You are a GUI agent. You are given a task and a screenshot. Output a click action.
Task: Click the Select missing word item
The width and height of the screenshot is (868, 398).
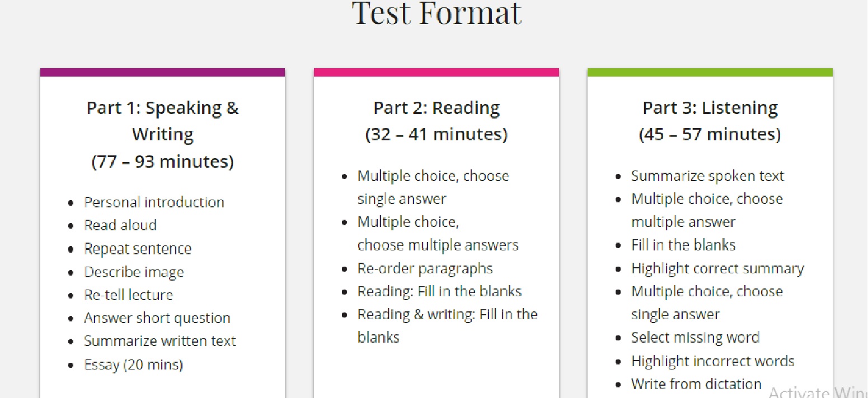pyautogui.click(x=695, y=338)
